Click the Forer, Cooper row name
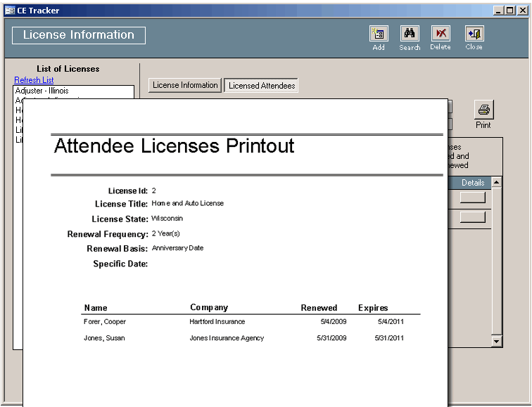532x407 pixels. [104, 322]
